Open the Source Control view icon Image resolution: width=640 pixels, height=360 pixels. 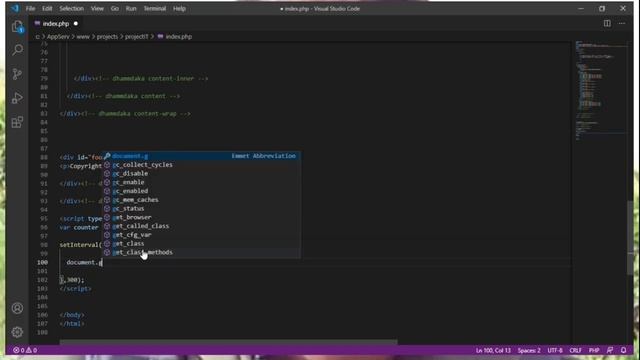17,74
